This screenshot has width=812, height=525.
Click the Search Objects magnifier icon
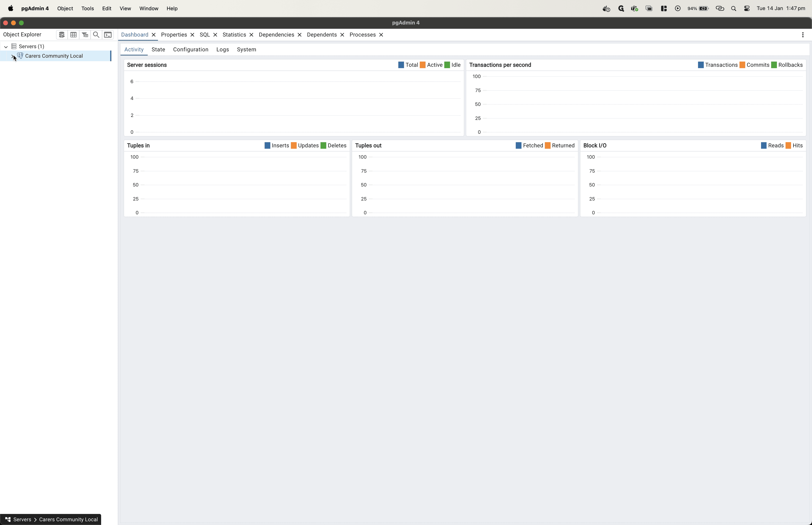tap(96, 35)
